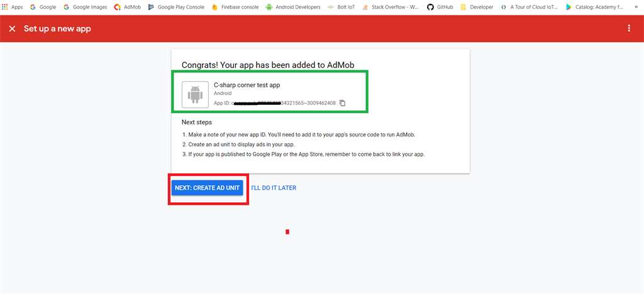This screenshot has height=294, width=644.
Task: Open the Firebase console bookmark
Action: click(235, 7)
